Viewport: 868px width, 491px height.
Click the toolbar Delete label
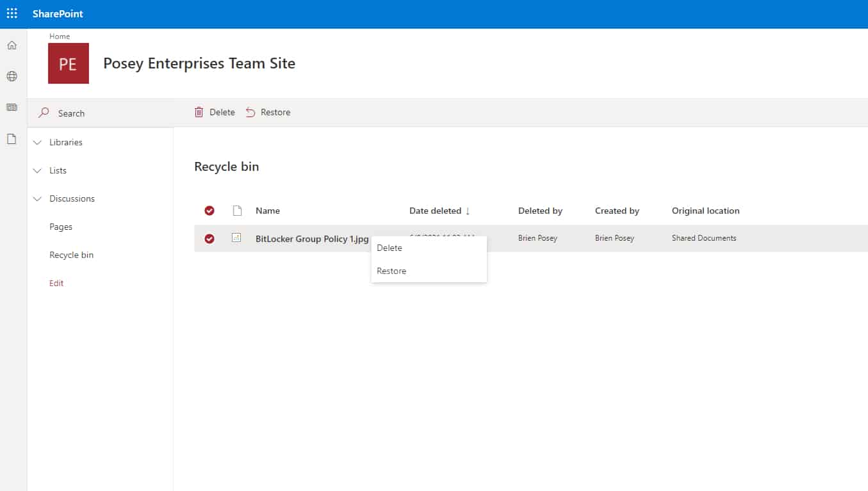[222, 112]
